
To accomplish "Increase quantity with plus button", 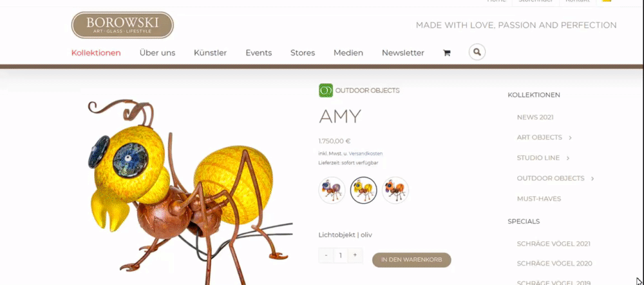I will point(355,255).
